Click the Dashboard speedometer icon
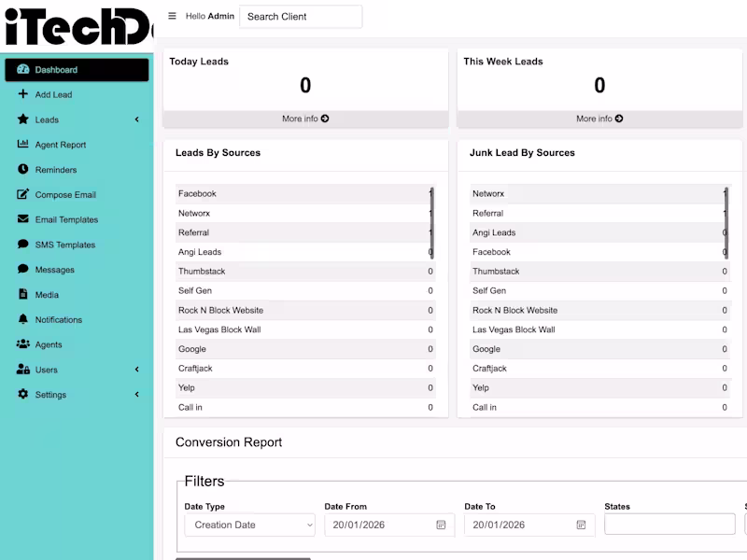Screen dimensions: 747x560 tap(22, 69)
